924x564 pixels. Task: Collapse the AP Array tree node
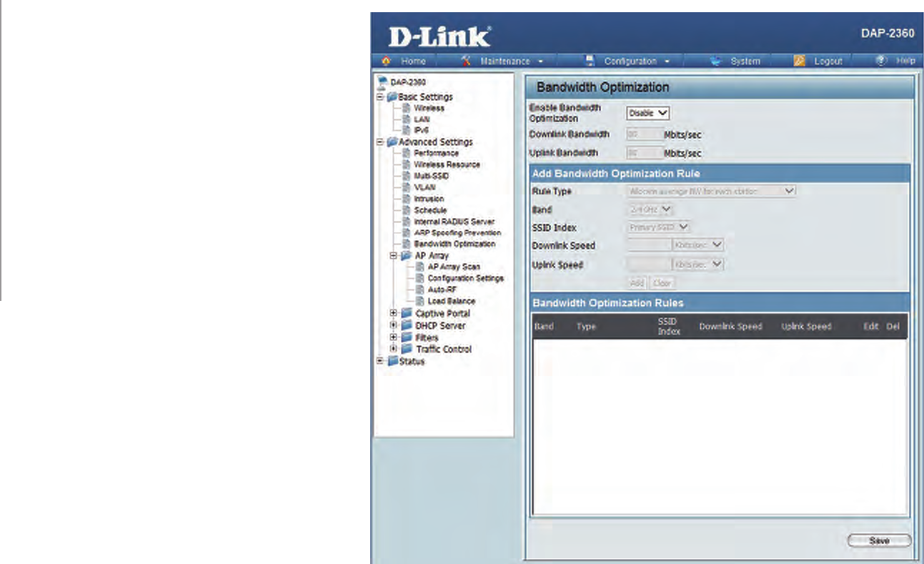[394, 255]
